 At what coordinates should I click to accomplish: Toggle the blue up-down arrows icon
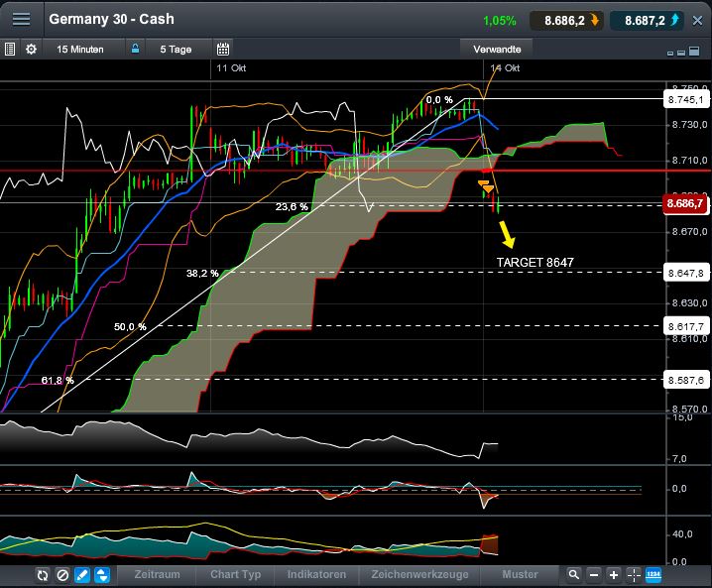[x=102, y=575]
